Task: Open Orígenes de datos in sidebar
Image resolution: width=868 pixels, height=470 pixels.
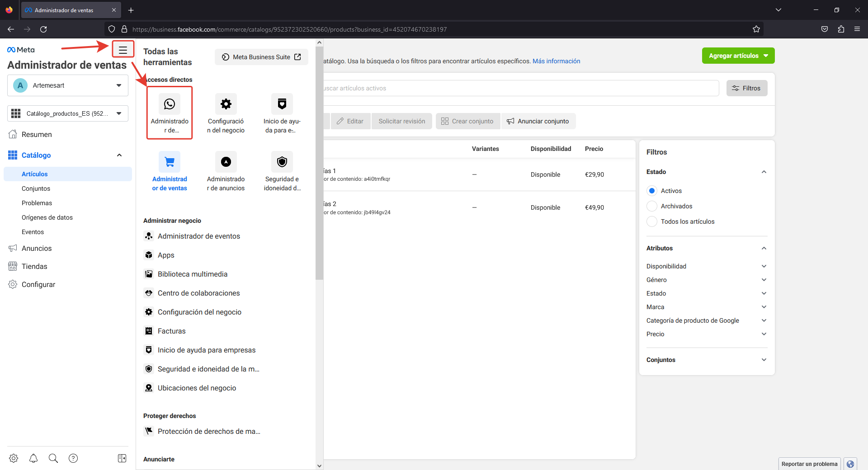Action: point(47,217)
